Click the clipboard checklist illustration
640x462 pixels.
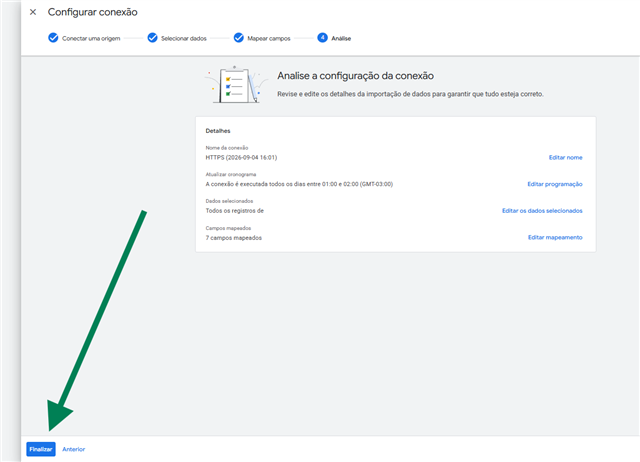(237, 84)
